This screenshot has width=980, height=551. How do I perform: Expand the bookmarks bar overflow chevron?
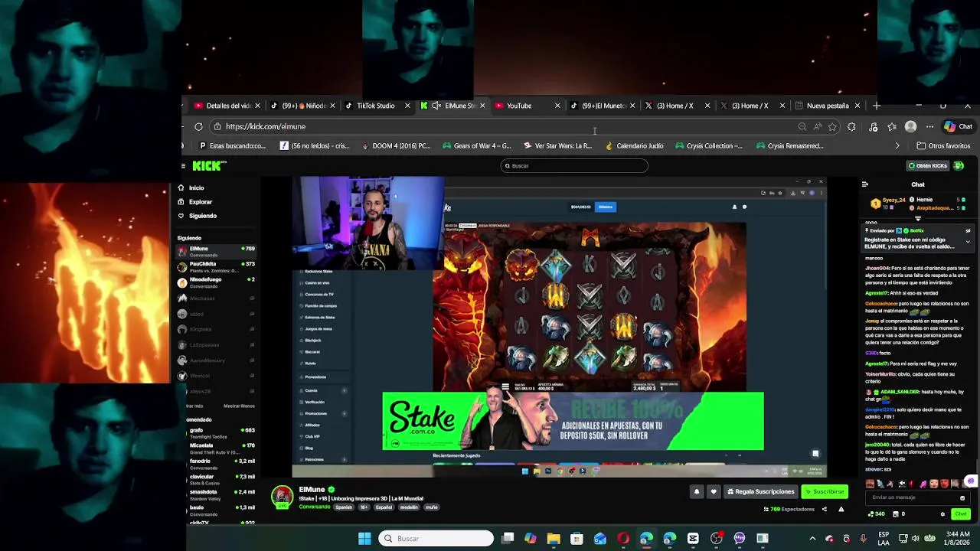coord(897,145)
